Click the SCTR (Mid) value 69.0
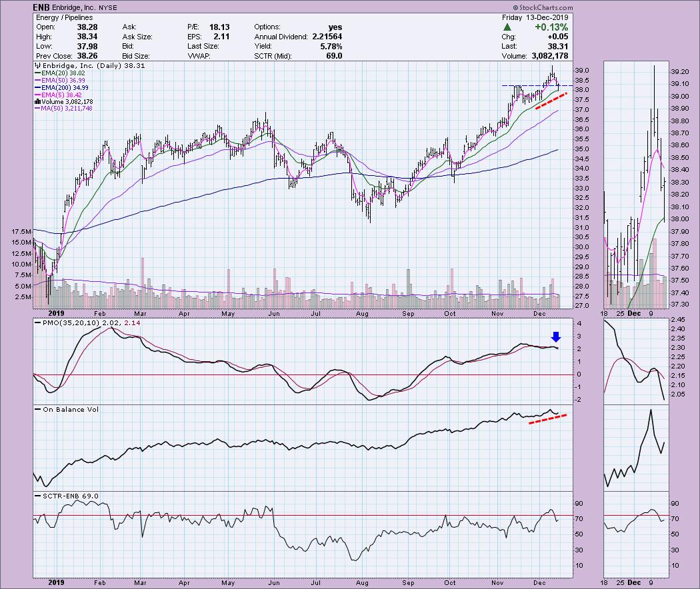Screen dimensions: 700x589 point(334,56)
